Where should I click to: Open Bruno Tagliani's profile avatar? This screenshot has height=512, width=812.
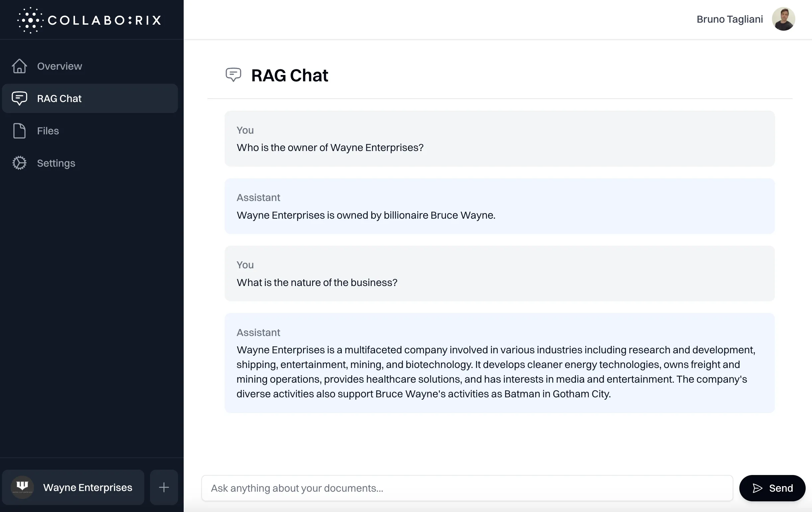pos(783,19)
